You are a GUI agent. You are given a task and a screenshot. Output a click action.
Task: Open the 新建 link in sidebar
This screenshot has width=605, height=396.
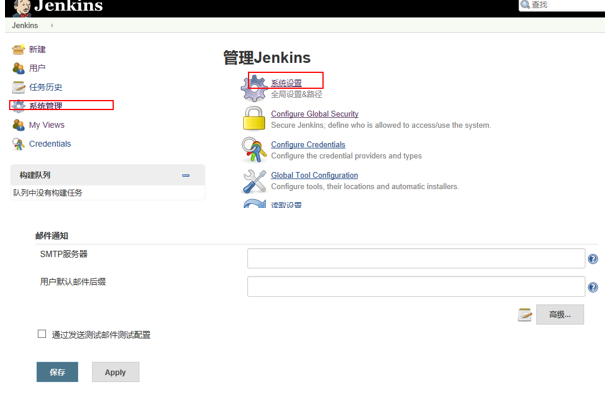[37, 49]
